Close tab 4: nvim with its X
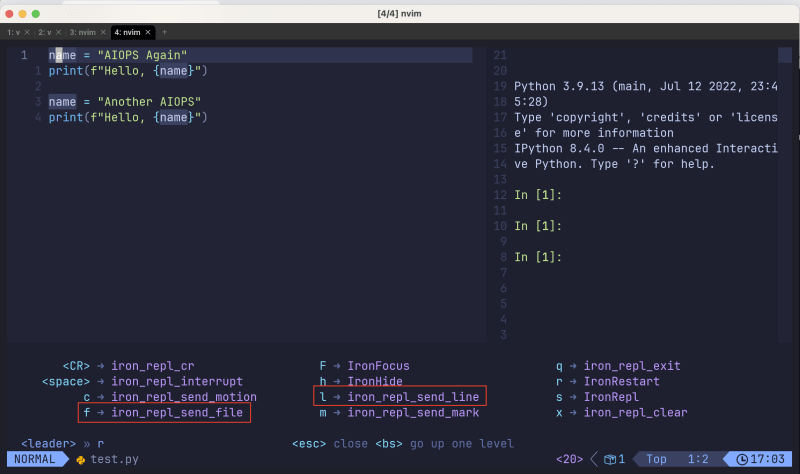Image resolution: width=800 pixels, height=474 pixels. click(148, 32)
